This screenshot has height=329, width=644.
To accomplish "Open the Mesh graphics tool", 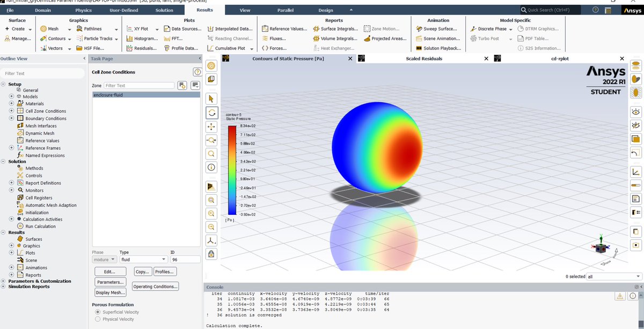I will click(49, 29).
